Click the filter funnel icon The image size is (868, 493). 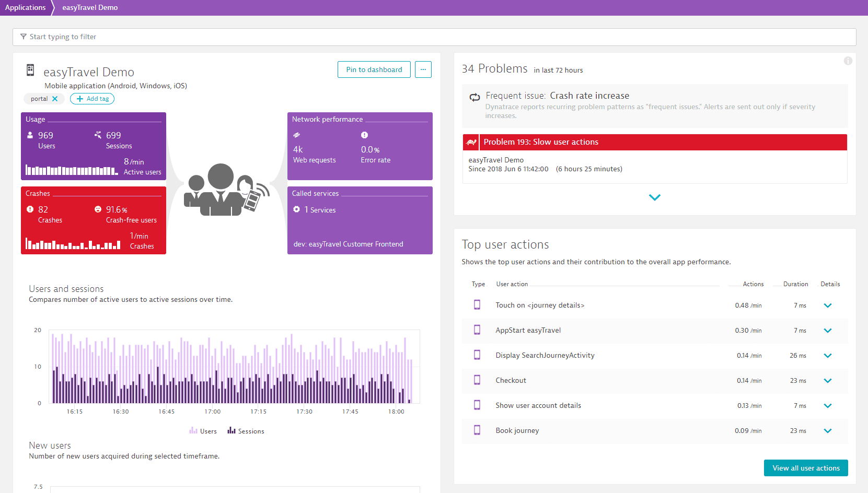(24, 37)
